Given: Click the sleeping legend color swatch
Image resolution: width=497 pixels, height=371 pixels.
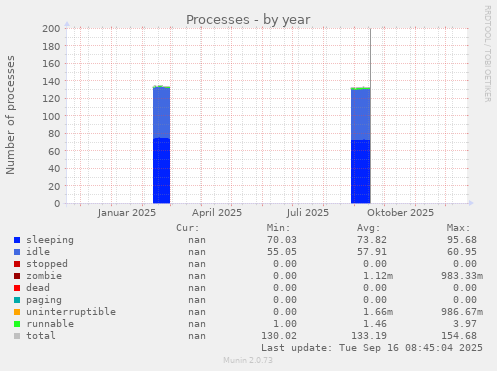Looking at the screenshot, I should point(17,240).
